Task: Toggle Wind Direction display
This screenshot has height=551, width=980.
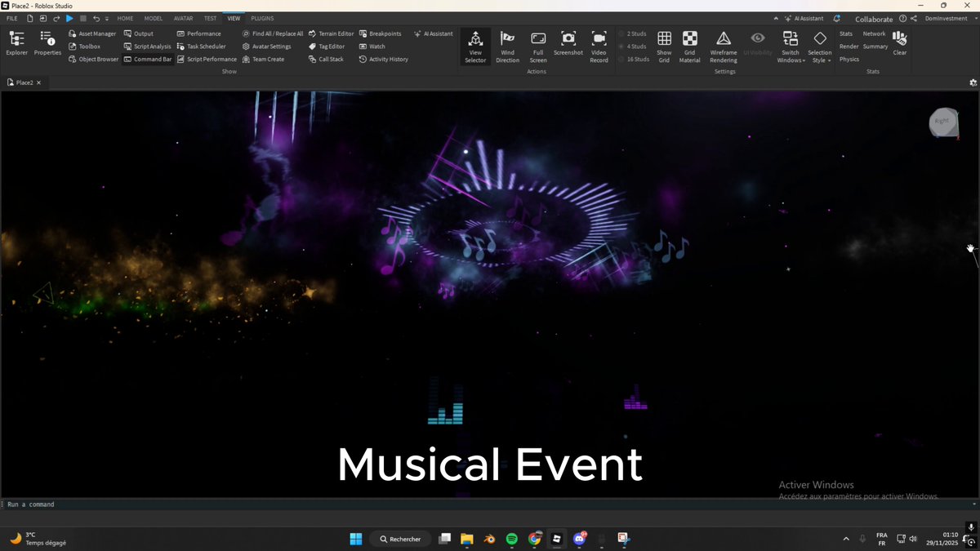Action: pyautogui.click(x=507, y=47)
